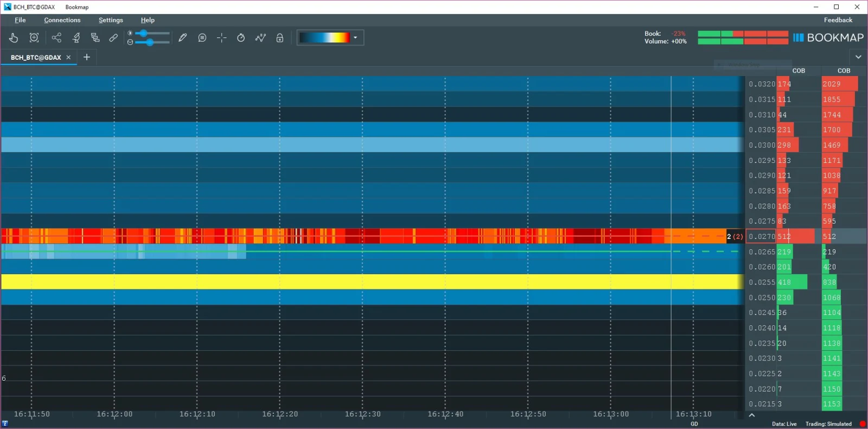This screenshot has width=868, height=429.
Task: Click price level 0.0270
Action: (762, 236)
